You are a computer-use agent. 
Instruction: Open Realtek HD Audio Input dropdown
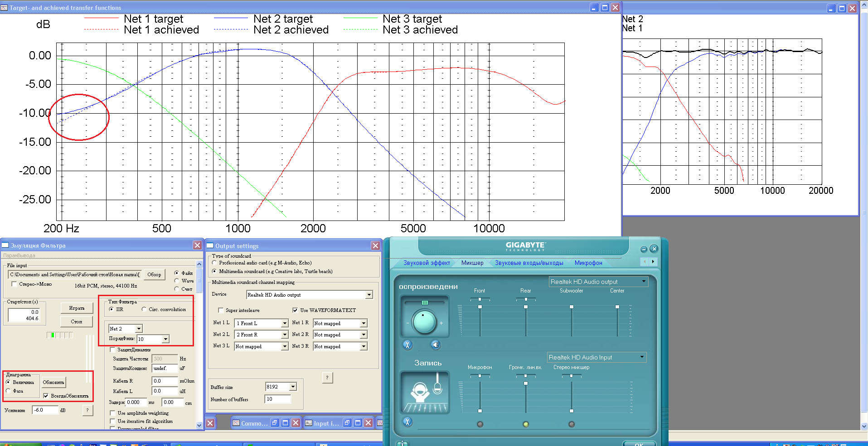pyautogui.click(x=642, y=357)
